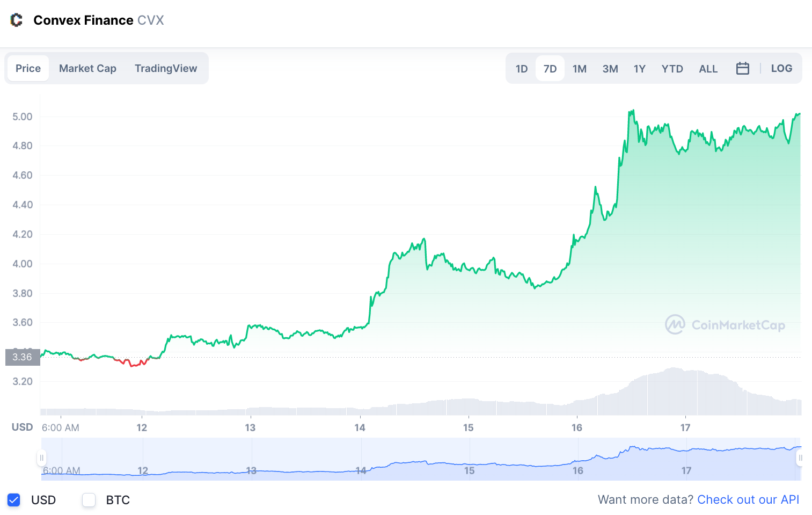
Task: Click the 4.60 y-axis label
Action: 23,175
